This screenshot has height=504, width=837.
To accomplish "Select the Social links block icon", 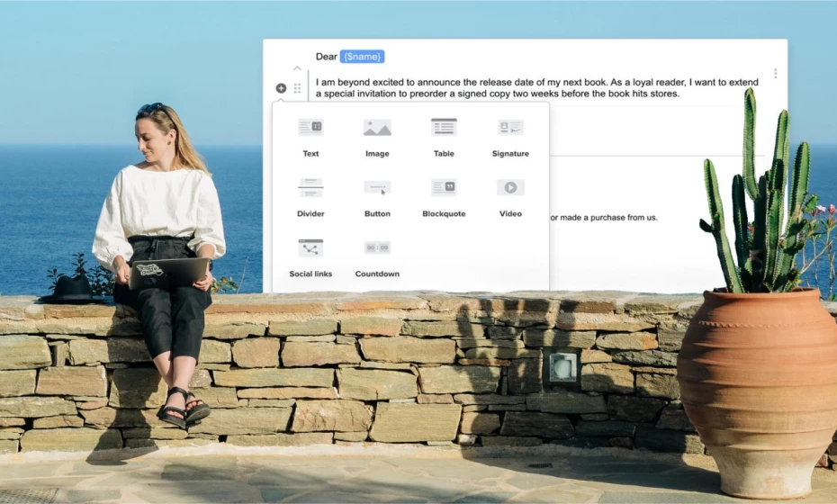I will click(310, 247).
